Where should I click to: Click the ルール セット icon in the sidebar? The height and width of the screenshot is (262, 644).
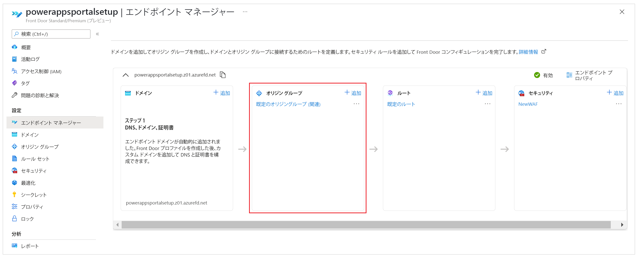point(14,159)
